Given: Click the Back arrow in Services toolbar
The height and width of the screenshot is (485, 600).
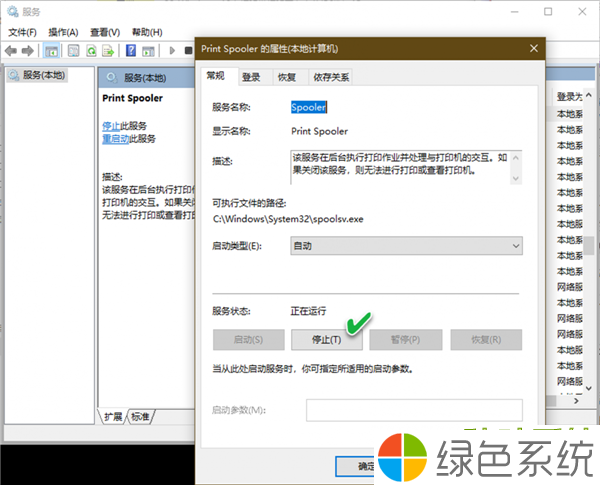Looking at the screenshot, I should [11, 51].
